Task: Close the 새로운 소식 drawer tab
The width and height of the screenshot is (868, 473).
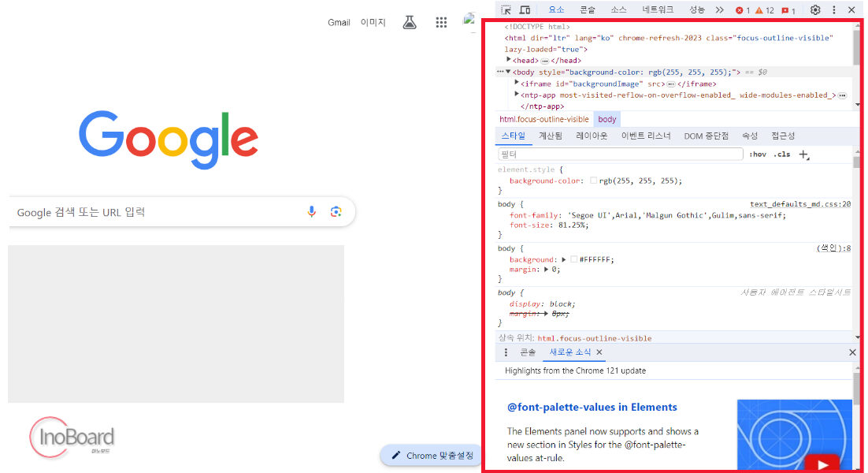Action: (599, 352)
